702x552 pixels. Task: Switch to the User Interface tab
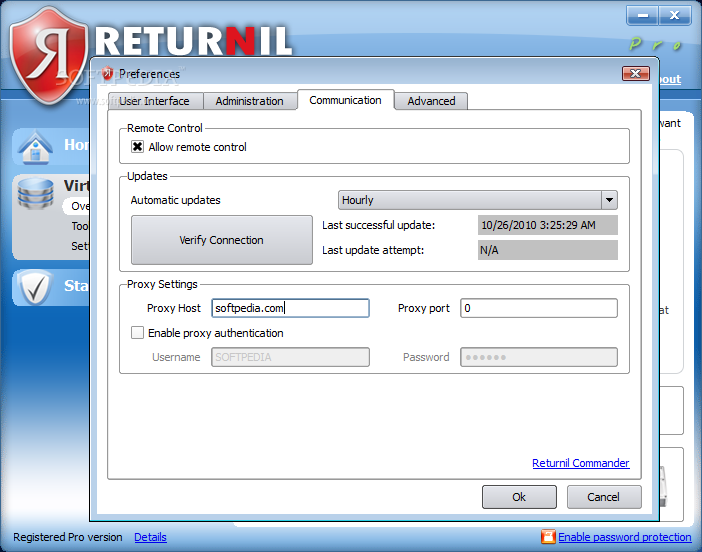tap(154, 101)
